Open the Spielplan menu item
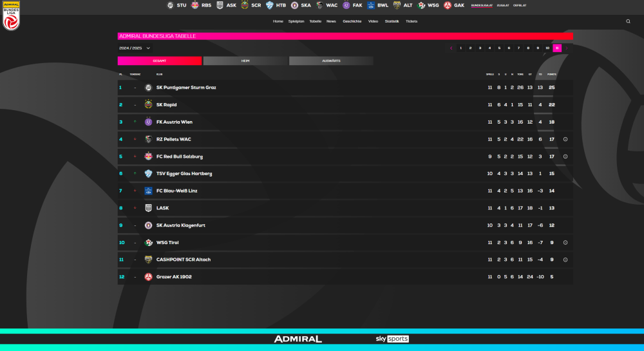This screenshot has height=351, width=644. 296,21
